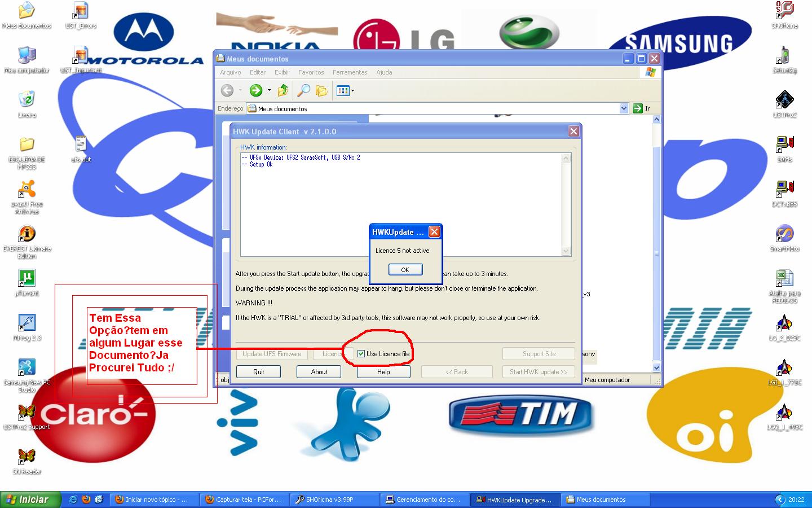Click the Help button in HWK Update Client

pyautogui.click(x=383, y=372)
